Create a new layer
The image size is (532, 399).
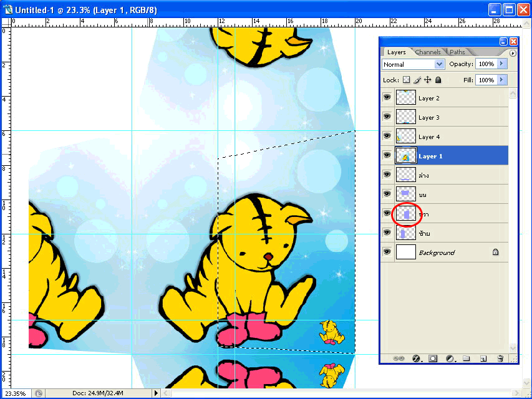pos(483,358)
